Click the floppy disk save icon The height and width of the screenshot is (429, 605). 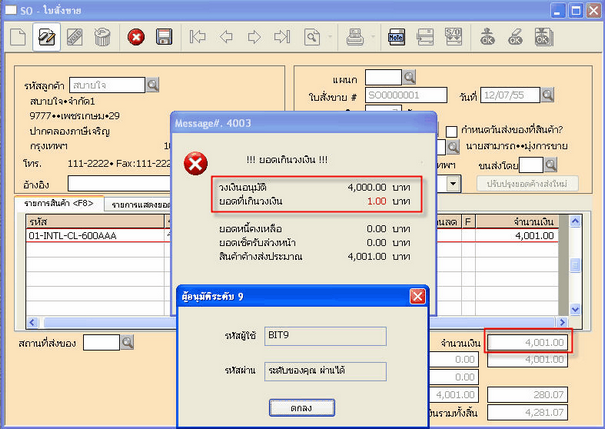click(164, 38)
